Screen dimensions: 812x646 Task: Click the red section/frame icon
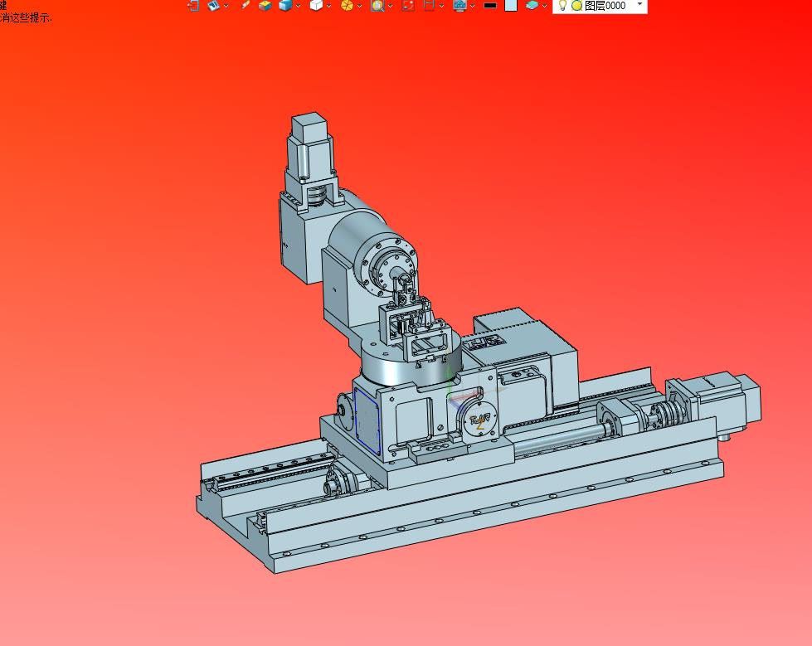pos(429,5)
